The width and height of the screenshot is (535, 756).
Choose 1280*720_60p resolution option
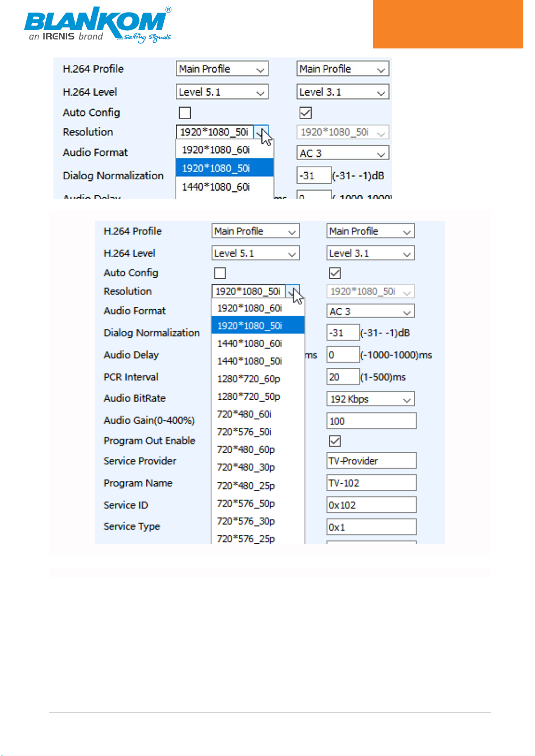pos(258,379)
